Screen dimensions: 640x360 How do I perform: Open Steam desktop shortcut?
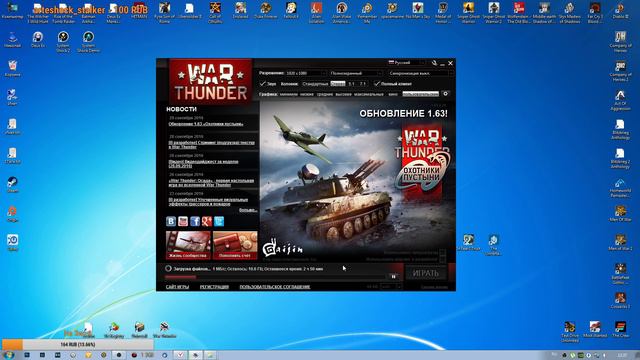(12, 184)
